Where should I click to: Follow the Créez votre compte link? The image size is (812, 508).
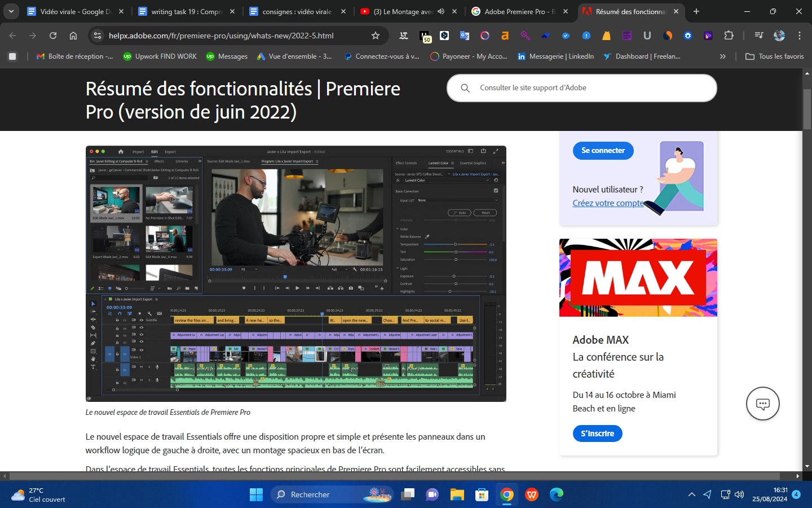tap(608, 203)
